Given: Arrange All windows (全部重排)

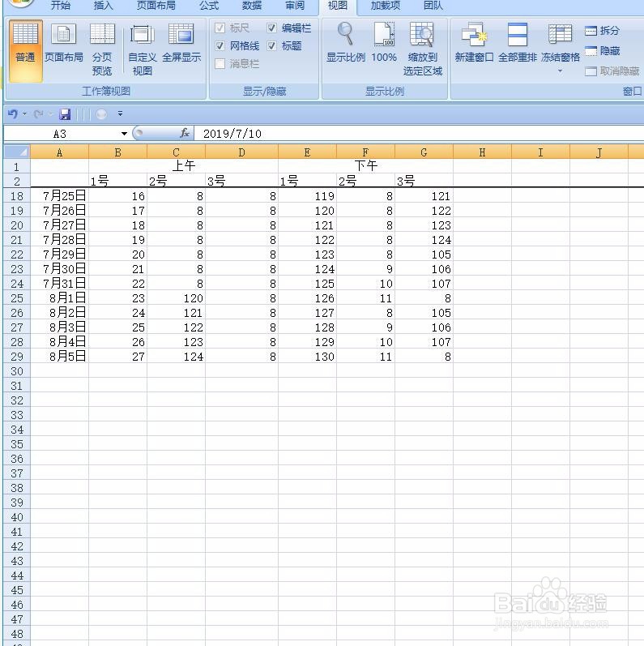Looking at the screenshot, I should (517, 42).
